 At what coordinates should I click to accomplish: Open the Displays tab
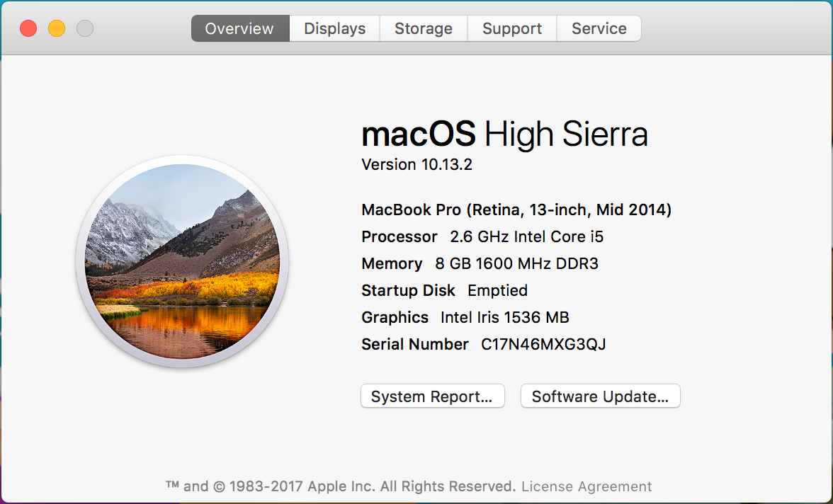click(334, 28)
